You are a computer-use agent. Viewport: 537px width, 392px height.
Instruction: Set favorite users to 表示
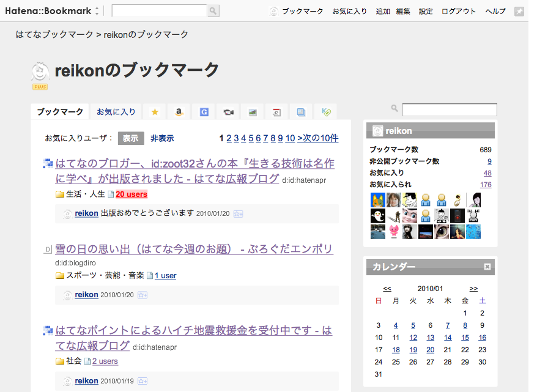pos(131,138)
